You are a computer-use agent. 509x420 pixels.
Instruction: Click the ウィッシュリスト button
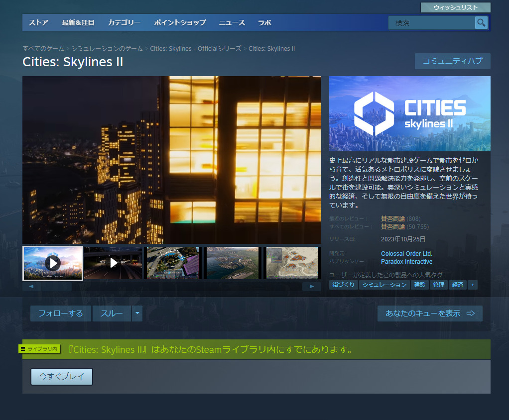coord(455,7)
